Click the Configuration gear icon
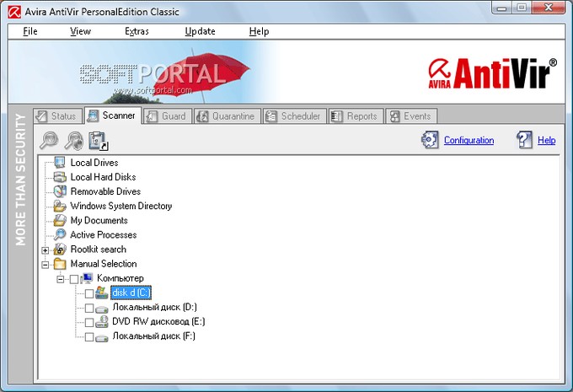Viewport: 573px width, 392px height. [x=430, y=140]
